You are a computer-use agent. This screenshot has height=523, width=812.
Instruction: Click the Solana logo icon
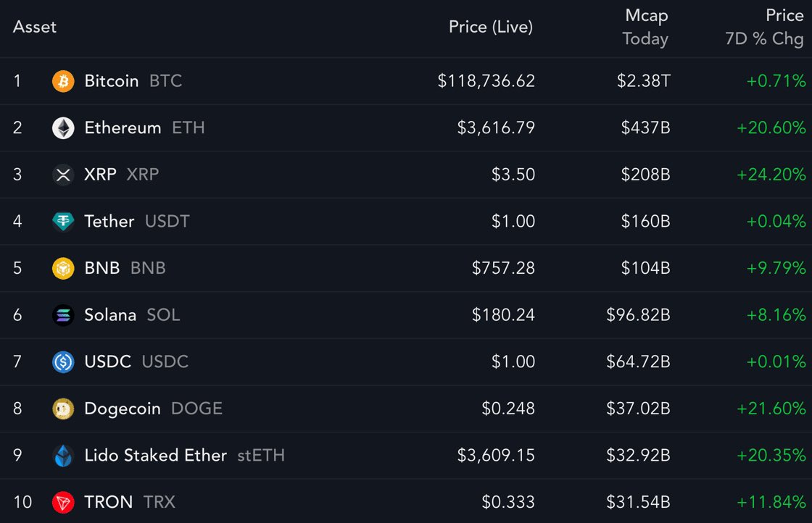(x=63, y=315)
